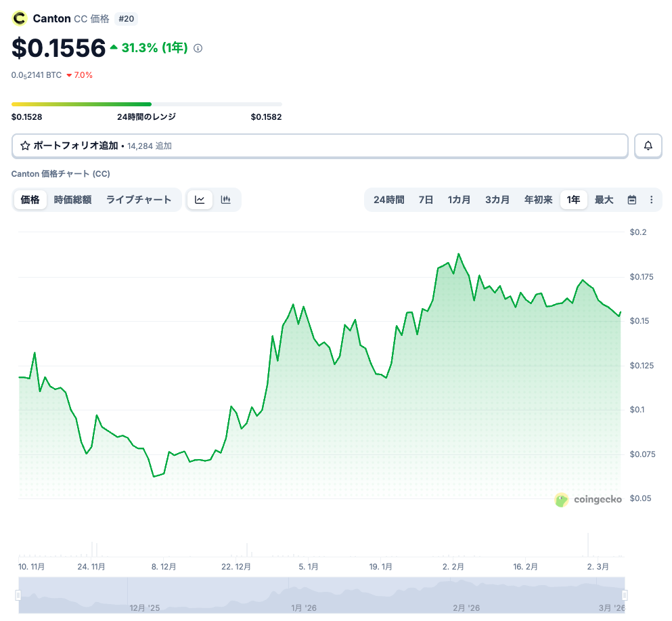Click the left handle of the range navigator
The image size is (672, 621).
(18, 595)
